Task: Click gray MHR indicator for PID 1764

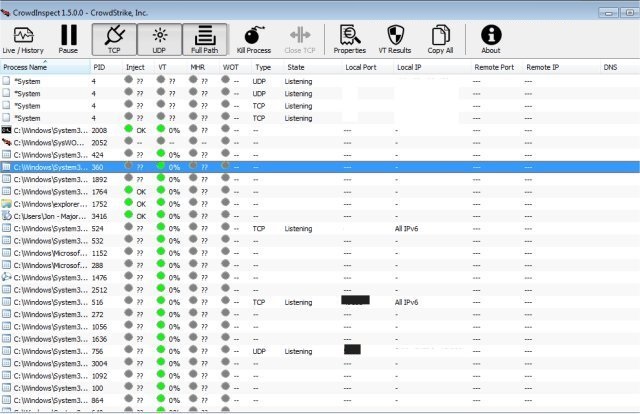Action: click(193, 190)
